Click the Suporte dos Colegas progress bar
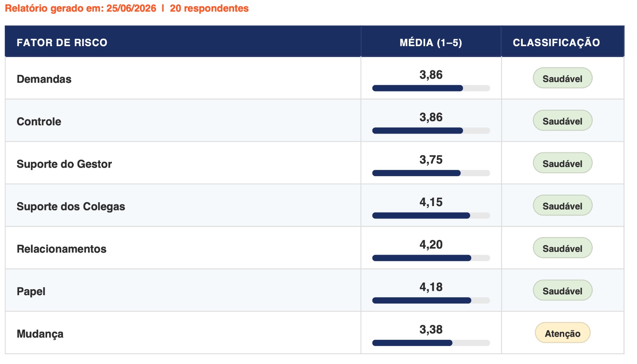Viewport: 637px width, 364px height. pos(431,216)
